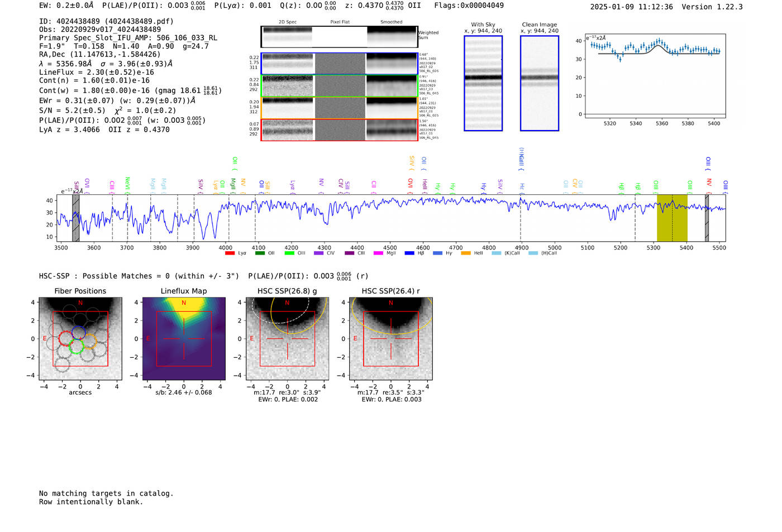Click the gray hatched band near 3550

(76, 218)
